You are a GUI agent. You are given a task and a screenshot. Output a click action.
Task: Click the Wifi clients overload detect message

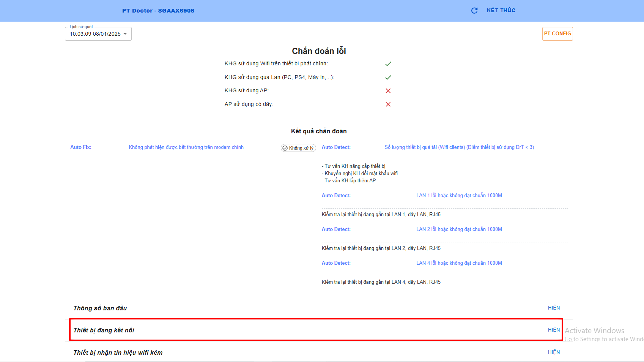point(459,147)
